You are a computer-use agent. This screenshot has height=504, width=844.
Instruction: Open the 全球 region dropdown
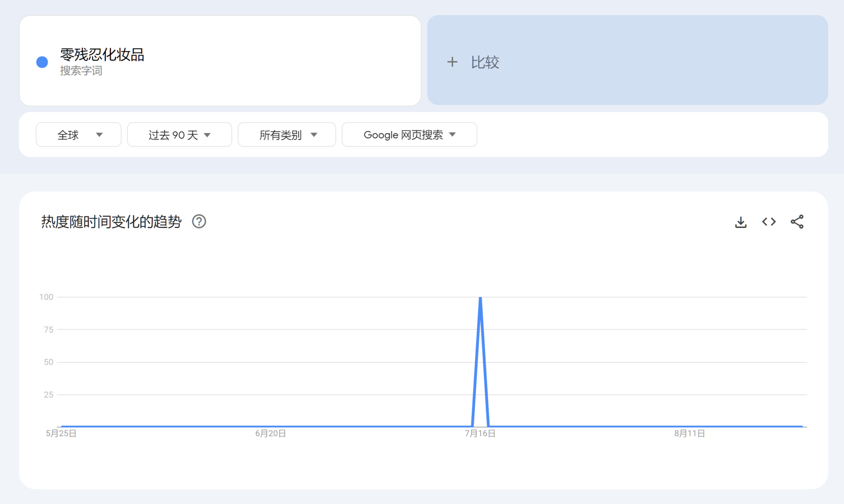(x=79, y=135)
